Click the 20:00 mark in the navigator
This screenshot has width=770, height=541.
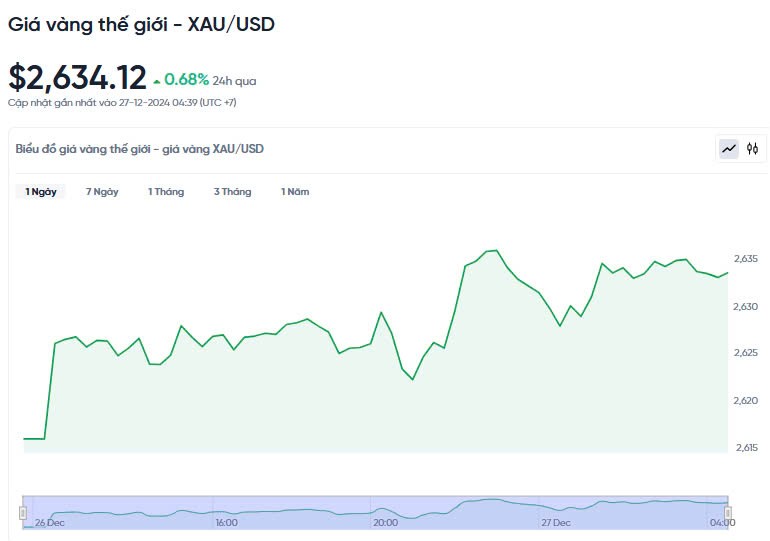tap(385, 522)
